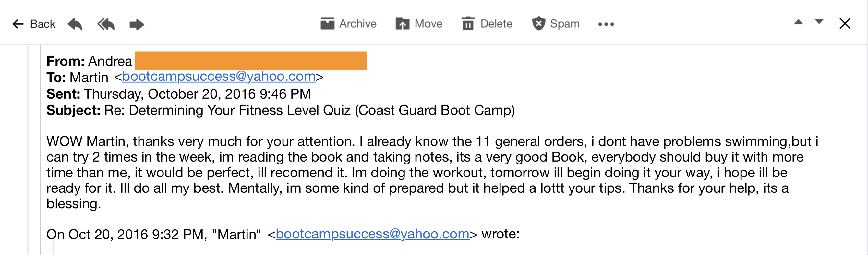Click the Sent date line

pyautogui.click(x=179, y=94)
